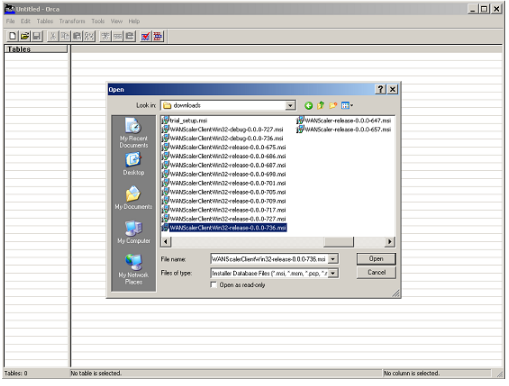Create new folder icon in dialog
Screen dimensions: 509x386
333,105
